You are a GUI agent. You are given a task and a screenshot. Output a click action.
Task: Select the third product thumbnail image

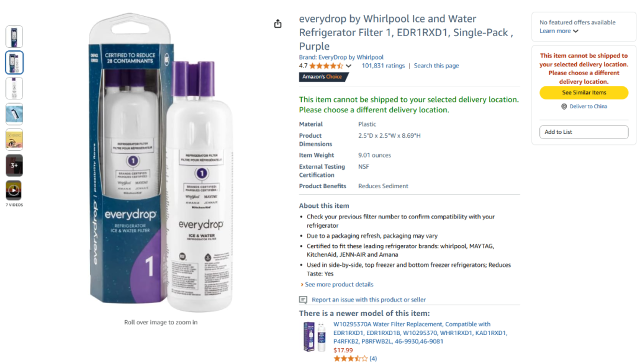coord(14,88)
